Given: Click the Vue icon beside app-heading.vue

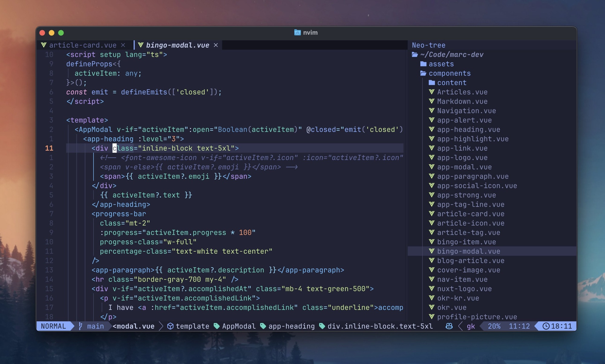Looking at the screenshot, I should tap(432, 130).
